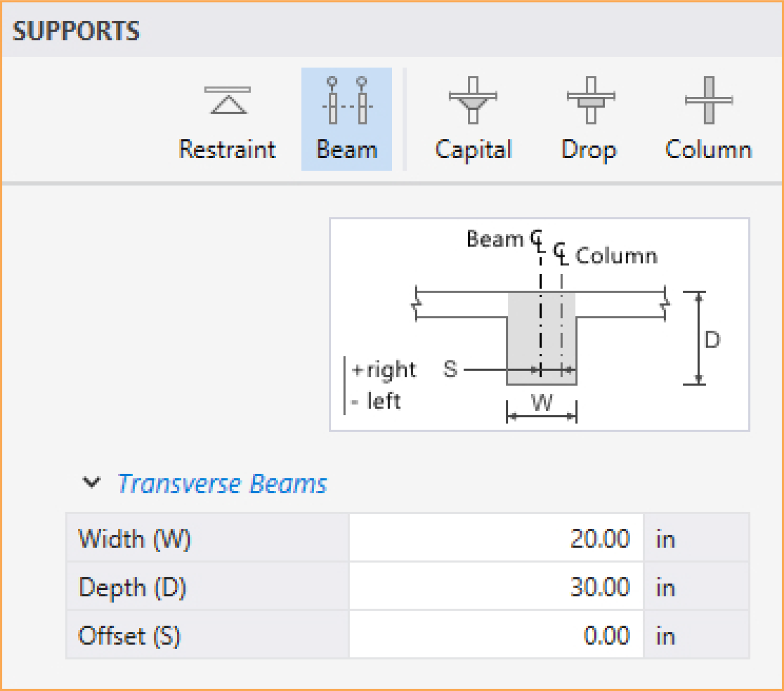Click the Width (W) value field

[496, 538]
